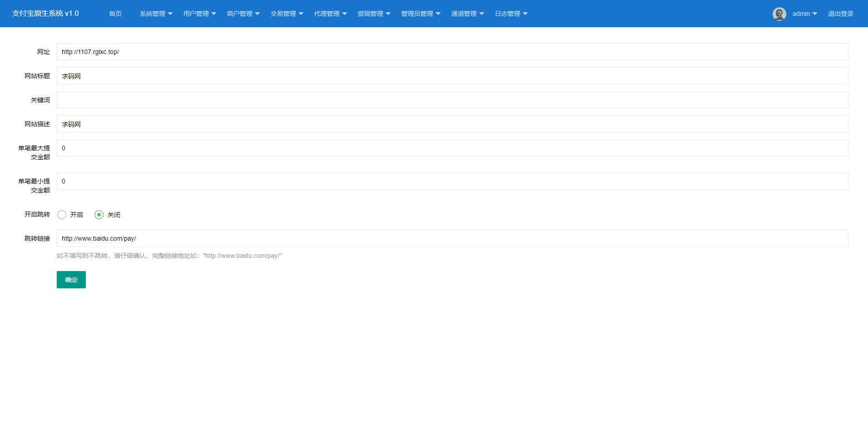This screenshot has width=868, height=425.
Task: Go to the 首页 home tab
Action: (115, 14)
